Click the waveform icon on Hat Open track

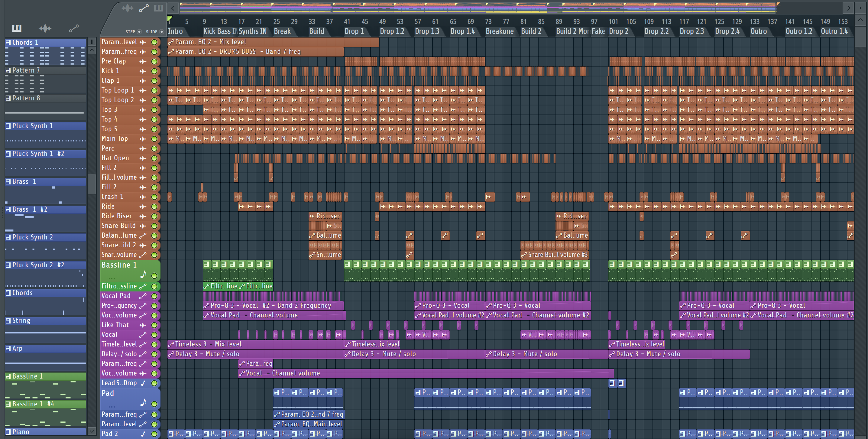[x=143, y=158]
